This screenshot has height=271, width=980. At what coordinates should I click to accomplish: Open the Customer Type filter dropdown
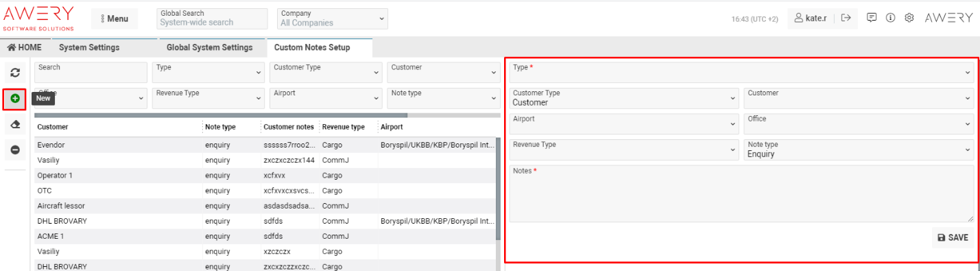[326, 72]
